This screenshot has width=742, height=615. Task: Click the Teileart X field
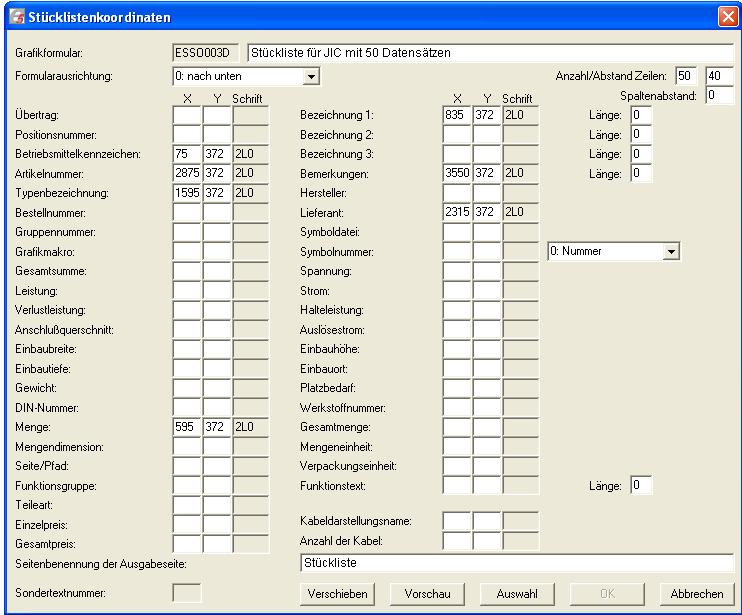(x=187, y=505)
